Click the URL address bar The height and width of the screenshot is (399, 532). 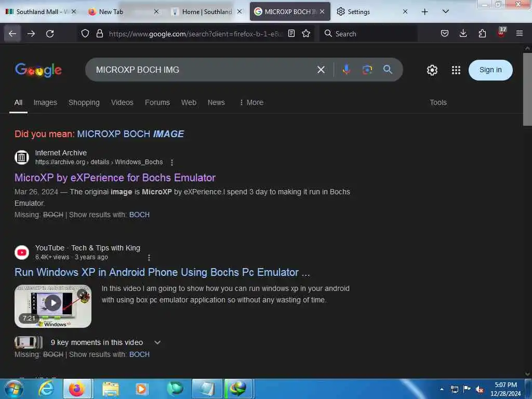195,34
